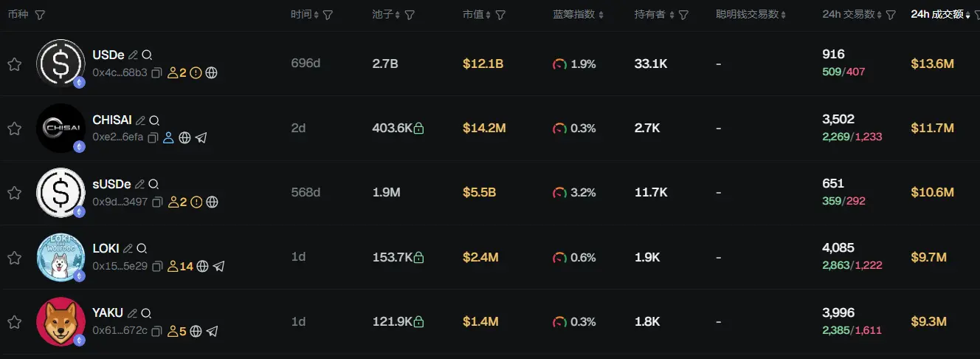Open the website globe icon for LOKI

(202, 267)
